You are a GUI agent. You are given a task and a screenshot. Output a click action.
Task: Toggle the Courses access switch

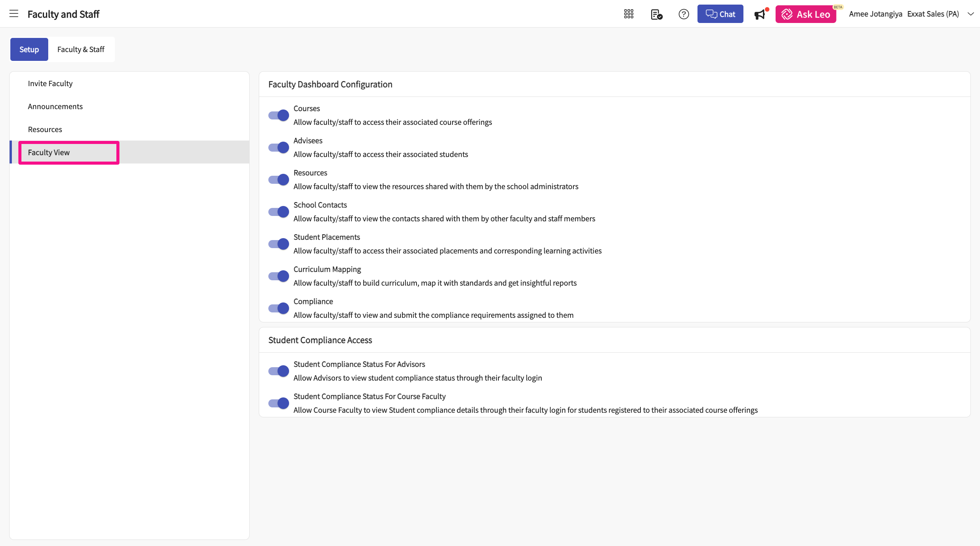pyautogui.click(x=278, y=115)
